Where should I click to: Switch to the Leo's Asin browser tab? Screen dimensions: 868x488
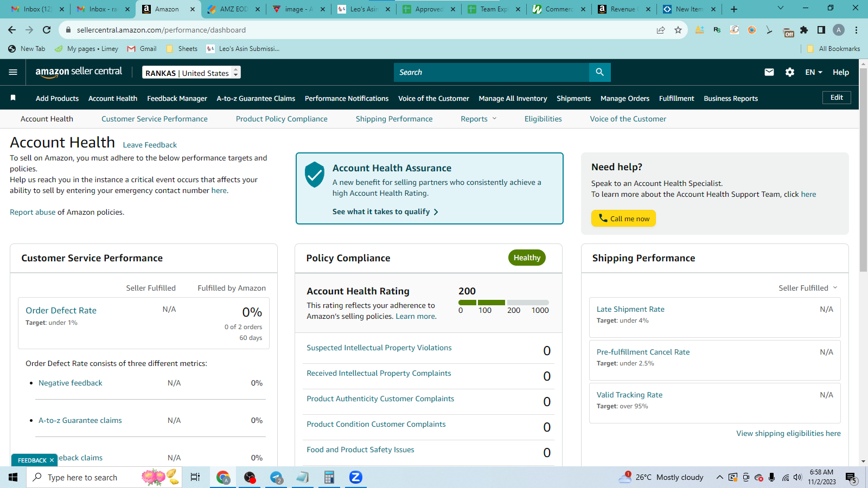tap(363, 9)
